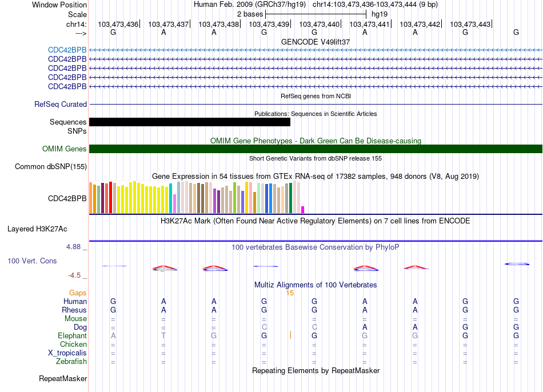Click the Common dbSNP(155) track label
Viewport: 543px width, 392px height.
(x=51, y=166)
